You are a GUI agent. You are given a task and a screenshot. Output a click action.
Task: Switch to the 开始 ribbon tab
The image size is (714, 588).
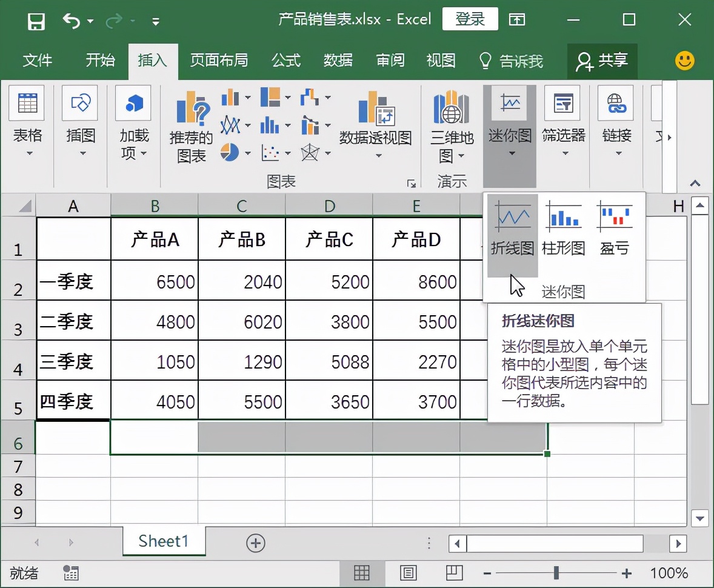click(99, 61)
